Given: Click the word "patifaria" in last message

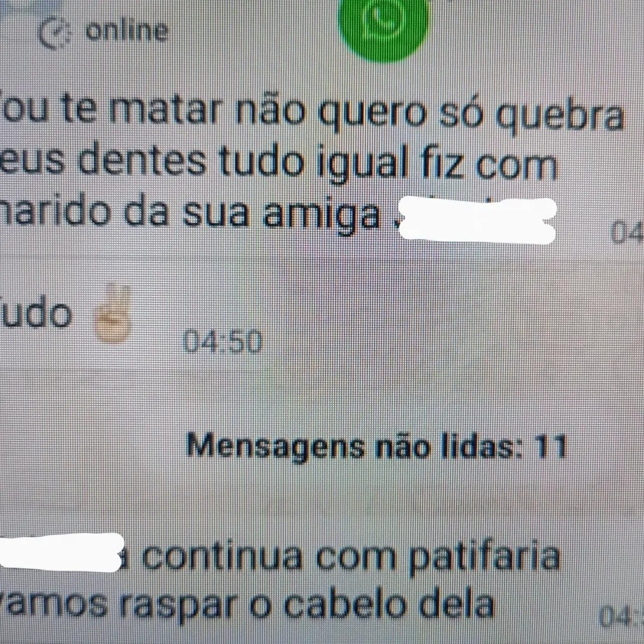Looking at the screenshot, I should (485, 558).
